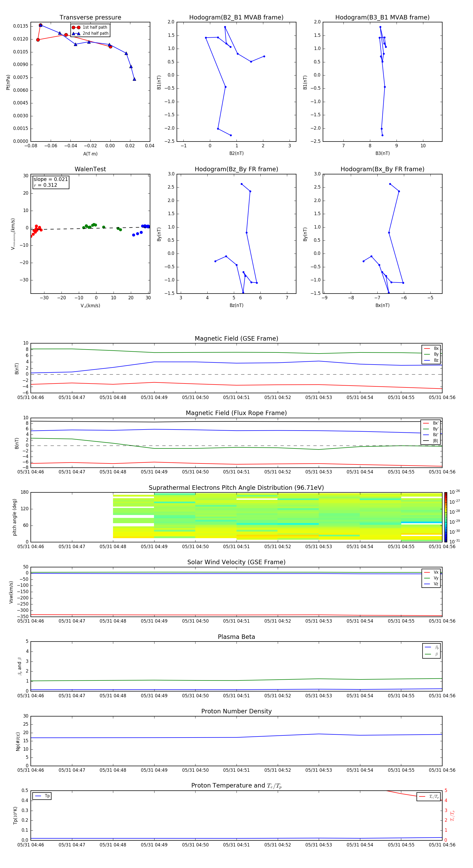Image resolution: width=473 pixels, height=868 pixels.
Task: Click the 'Hodogram(Bx_By FR frame)' title
Action: coord(382,169)
